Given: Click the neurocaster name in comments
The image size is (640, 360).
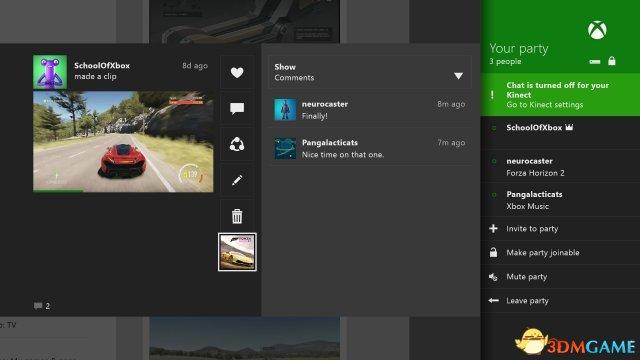Looking at the screenshot, I should point(325,104).
